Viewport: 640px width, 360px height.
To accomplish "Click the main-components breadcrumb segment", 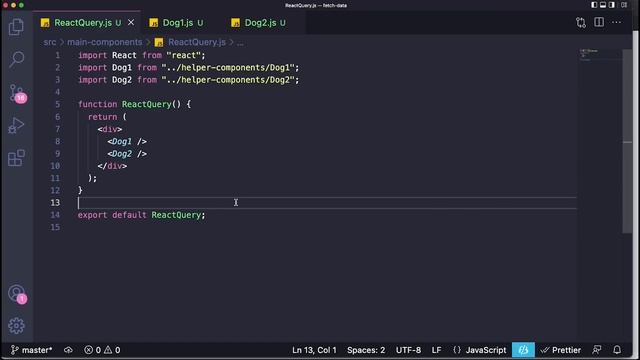I will point(104,42).
